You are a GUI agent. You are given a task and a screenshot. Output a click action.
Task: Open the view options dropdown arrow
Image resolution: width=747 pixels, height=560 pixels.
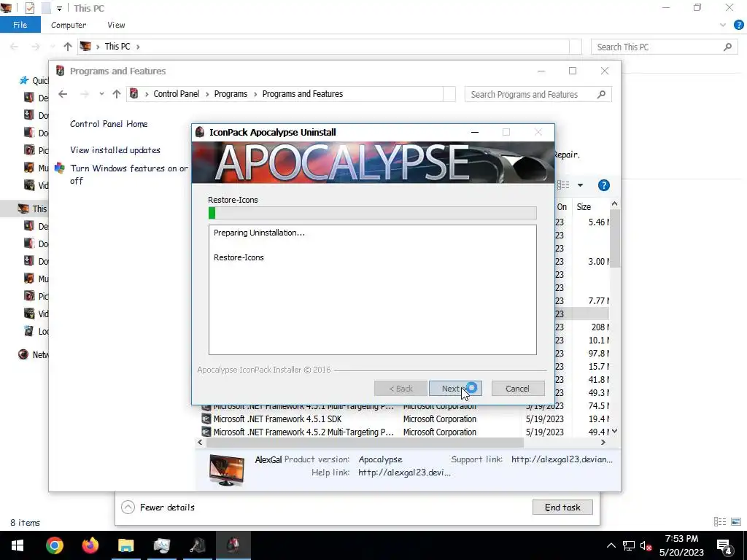580,185
